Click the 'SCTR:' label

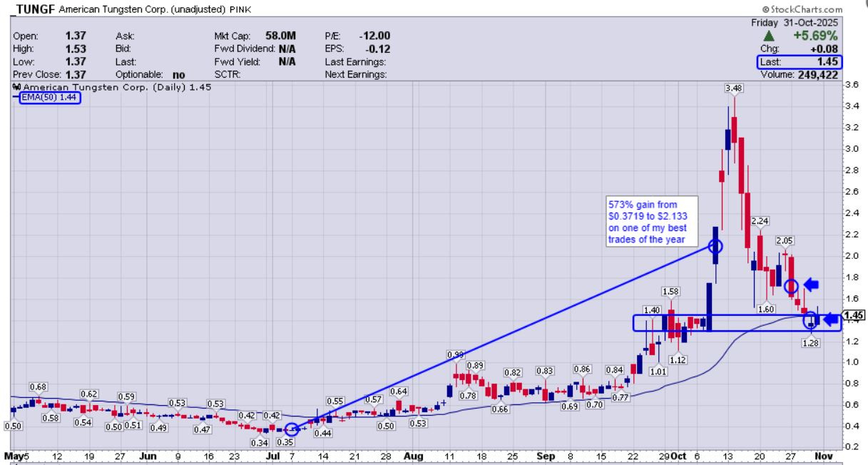227,74
